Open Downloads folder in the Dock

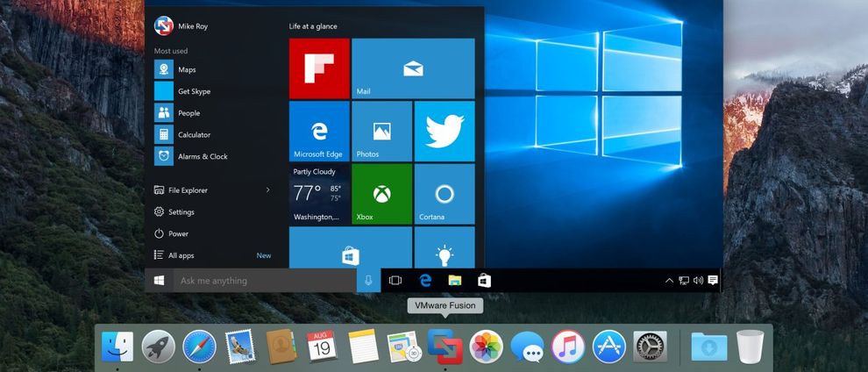[709, 347]
